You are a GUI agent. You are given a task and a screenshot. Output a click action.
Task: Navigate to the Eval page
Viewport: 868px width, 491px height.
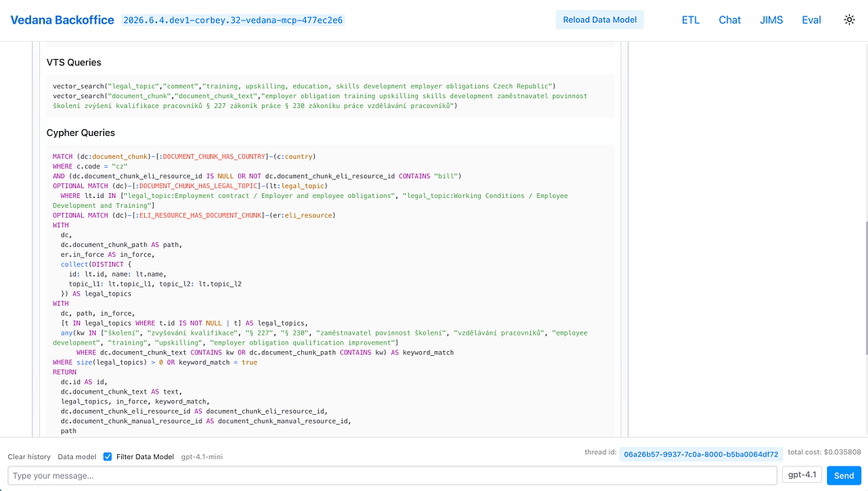point(811,20)
